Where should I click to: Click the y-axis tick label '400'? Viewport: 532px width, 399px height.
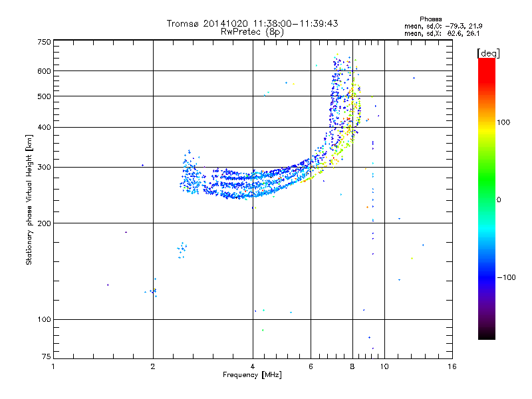point(45,128)
